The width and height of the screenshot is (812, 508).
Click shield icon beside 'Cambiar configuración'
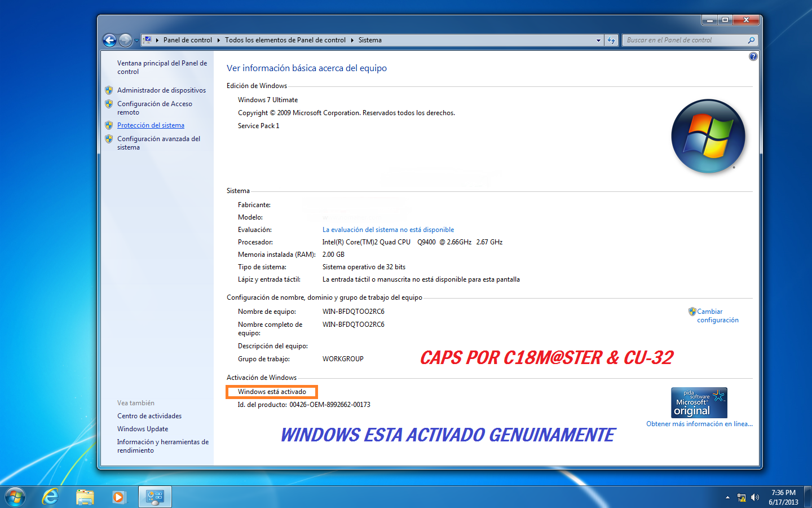[x=692, y=312]
